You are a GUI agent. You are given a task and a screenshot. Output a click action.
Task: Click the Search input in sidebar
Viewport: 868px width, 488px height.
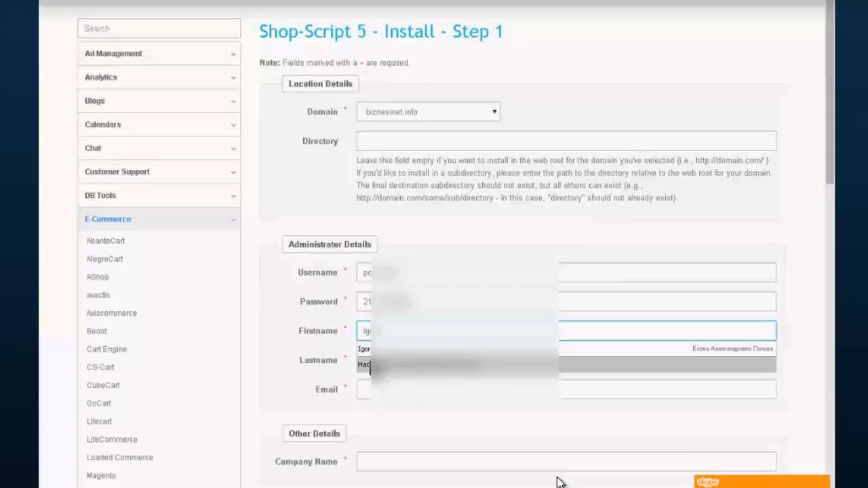click(159, 28)
